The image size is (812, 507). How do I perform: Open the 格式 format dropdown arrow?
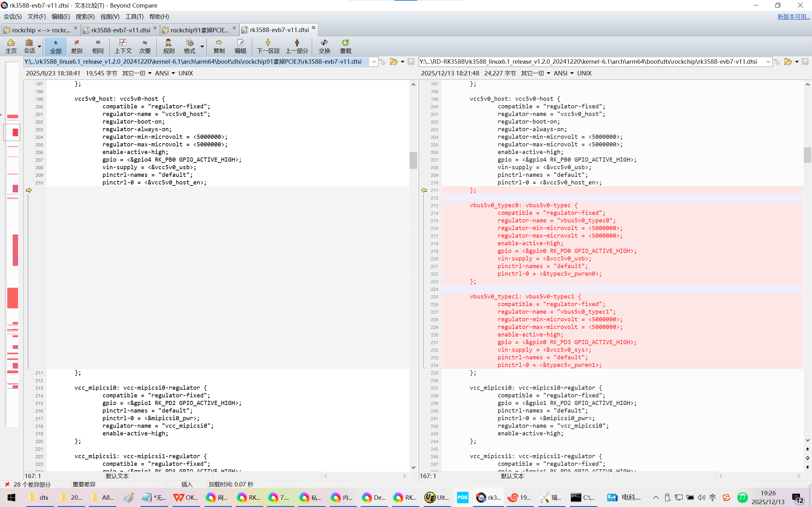click(202, 46)
